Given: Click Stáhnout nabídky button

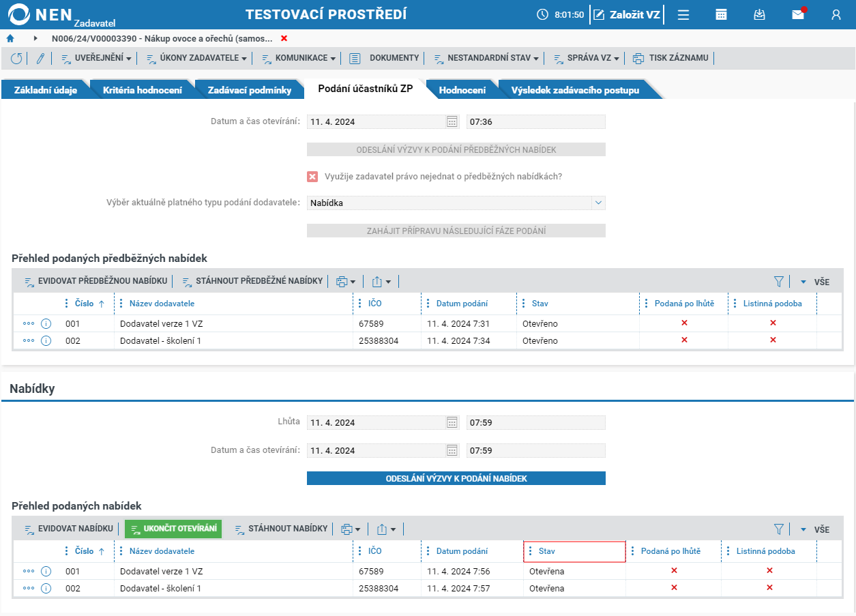Looking at the screenshot, I should point(280,529).
